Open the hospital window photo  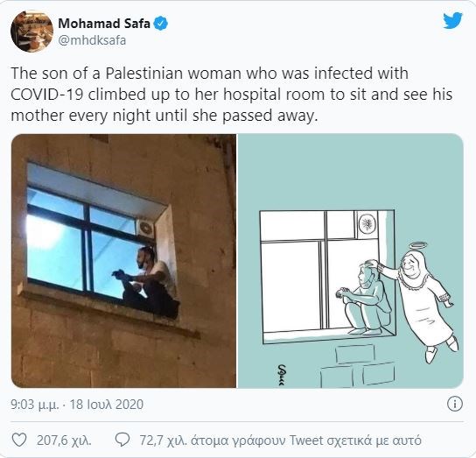(x=123, y=261)
